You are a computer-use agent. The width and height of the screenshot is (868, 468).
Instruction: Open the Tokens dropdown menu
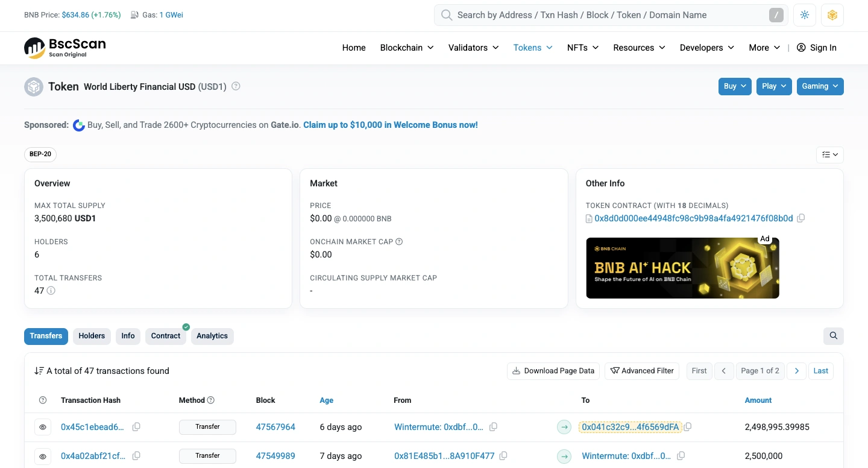click(x=533, y=48)
